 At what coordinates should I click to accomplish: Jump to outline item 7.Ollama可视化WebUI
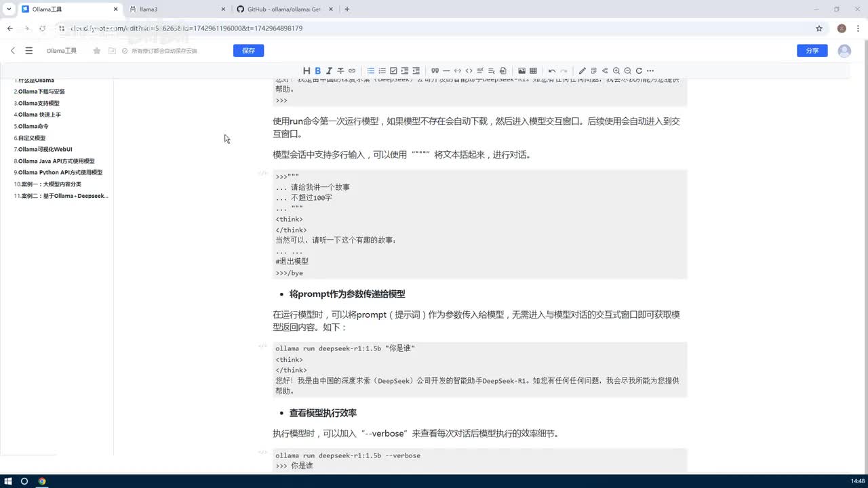(x=43, y=149)
